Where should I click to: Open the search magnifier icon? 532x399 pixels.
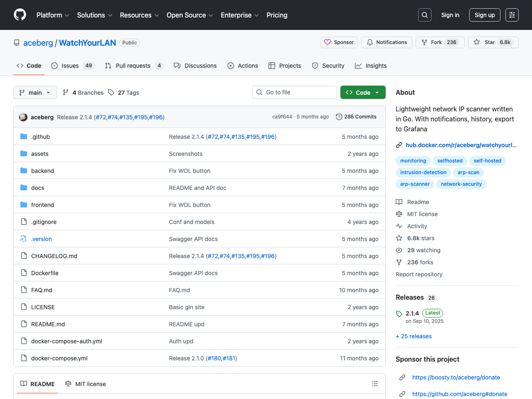tap(424, 15)
